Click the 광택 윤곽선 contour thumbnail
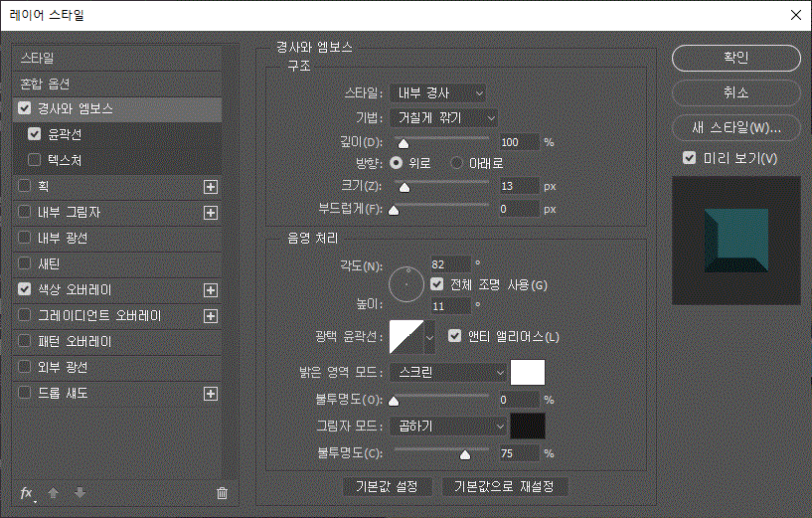 (x=406, y=337)
